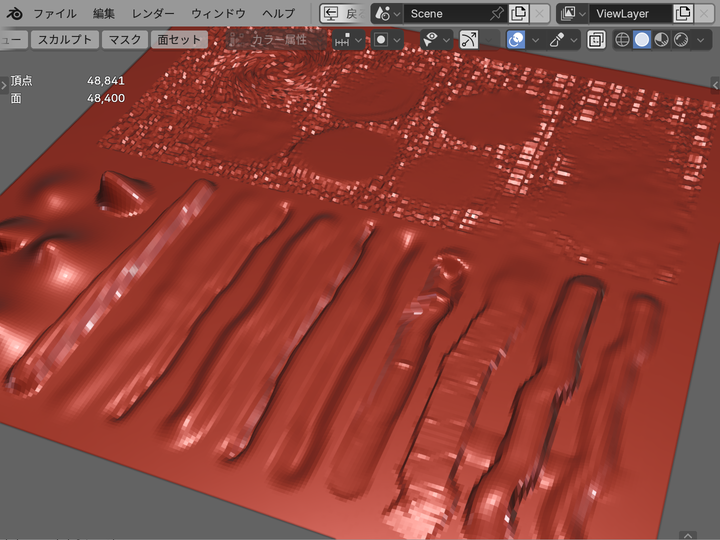720x540 pixels.
Task: Add a new ViewLayer using copy icon
Action: point(682,14)
